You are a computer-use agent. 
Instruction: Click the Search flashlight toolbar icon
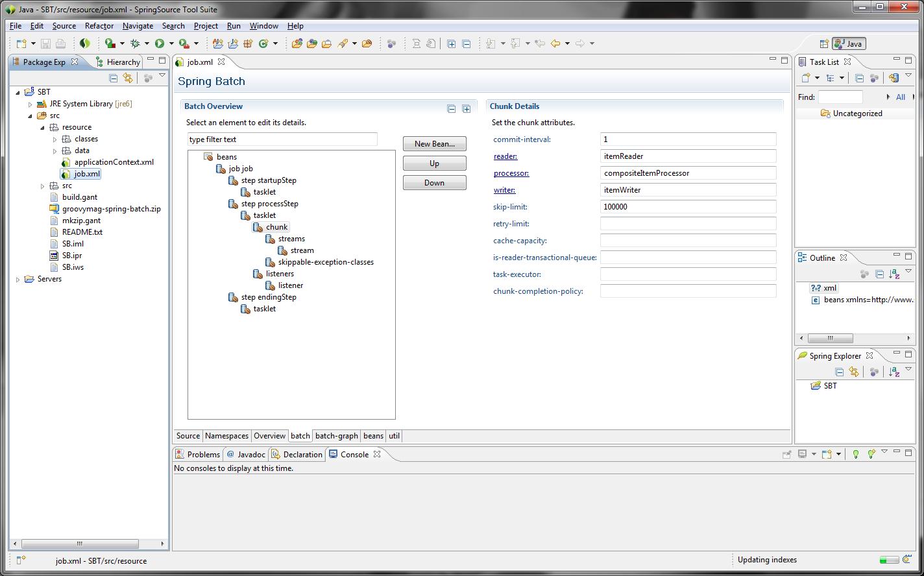click(x=343, y=43)
